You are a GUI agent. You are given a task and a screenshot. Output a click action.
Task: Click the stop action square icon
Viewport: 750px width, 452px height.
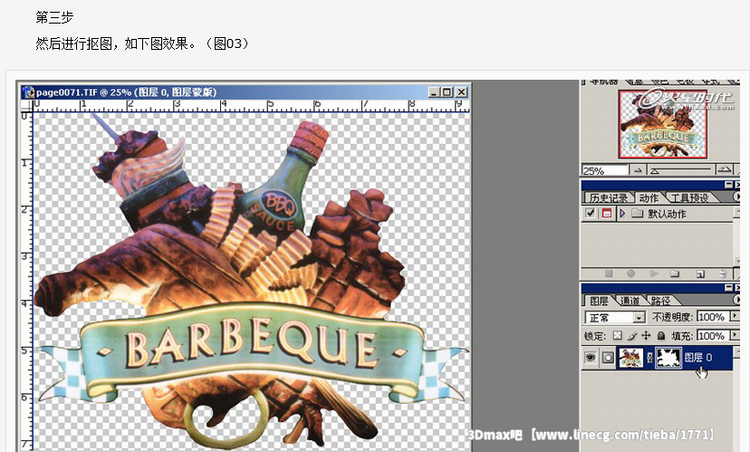(x=608, y=274)
